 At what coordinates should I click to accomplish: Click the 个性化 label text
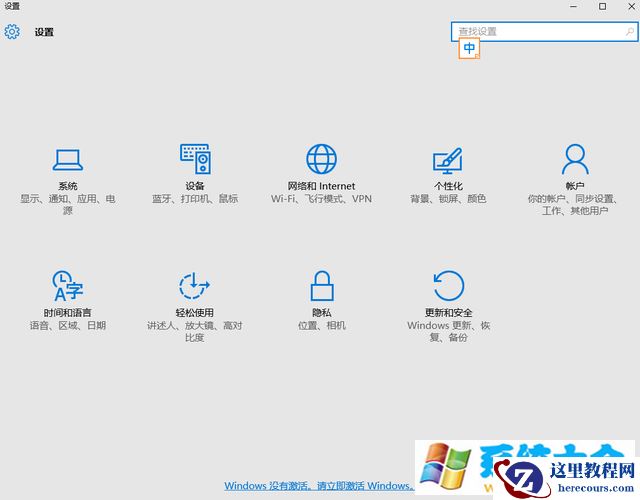pos(448,186)
